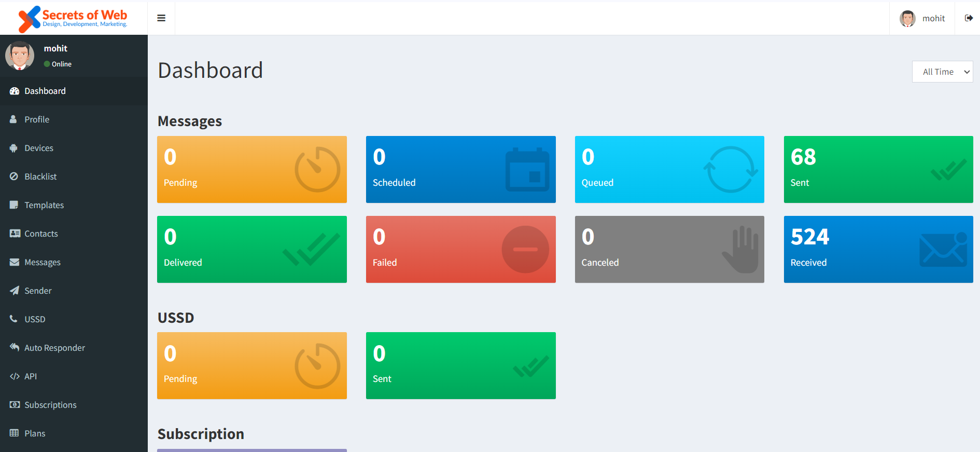Toggle the sidebar with the hamburger icon
This screenshot has width=980, height=452.
[161, 18]
